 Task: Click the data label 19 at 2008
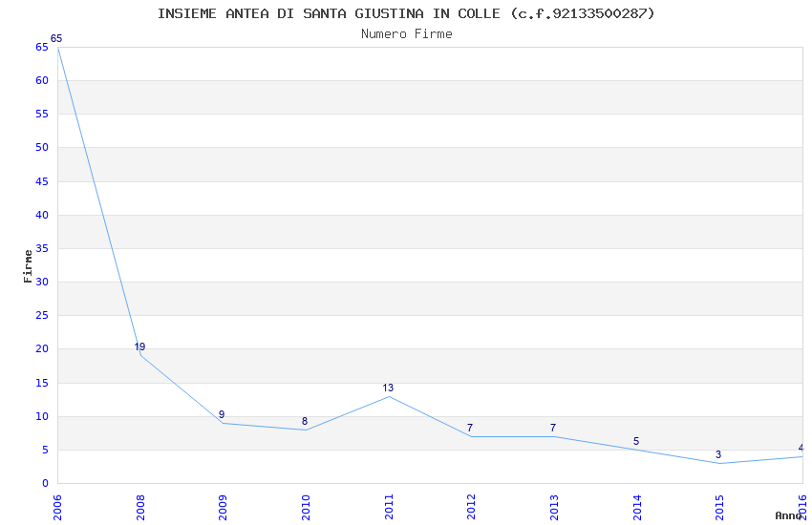(x=139, y=346)
